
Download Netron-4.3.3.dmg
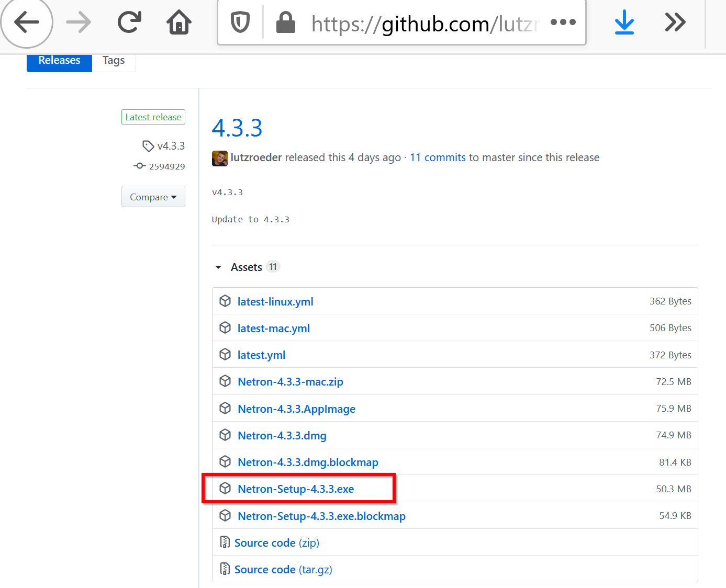pyautogui.click(x=282, y=436)
